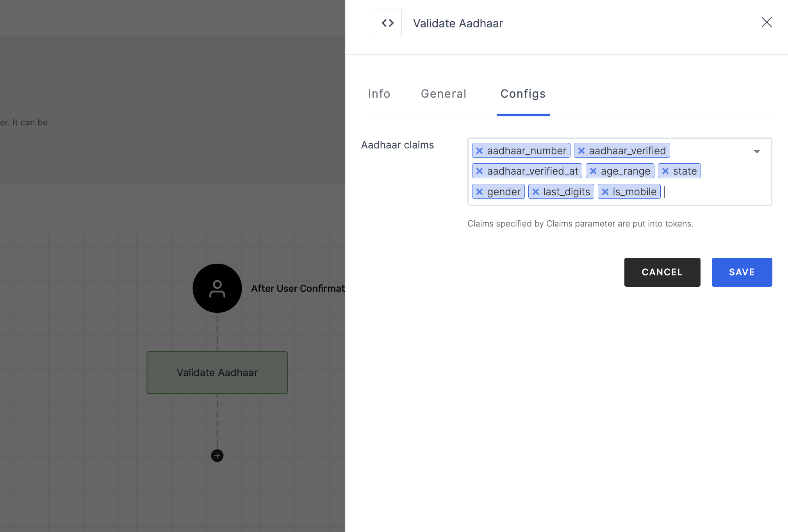Click the 'After User Confirmat' node label
The width and height of the screenshot is (788, 532).
pyautogui.click(x=298, y=288)
